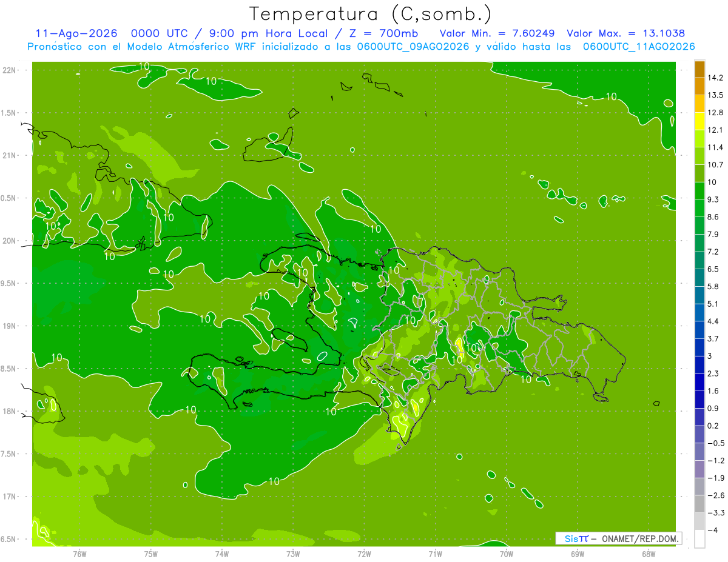Click the "3.7" color scale label
728x562 pixels.
click(713, 339)
